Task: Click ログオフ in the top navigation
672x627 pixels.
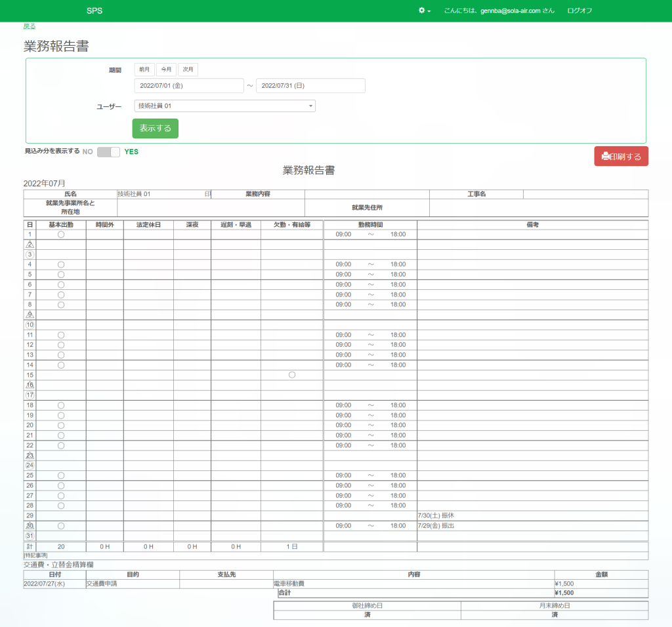Action: 579,11
